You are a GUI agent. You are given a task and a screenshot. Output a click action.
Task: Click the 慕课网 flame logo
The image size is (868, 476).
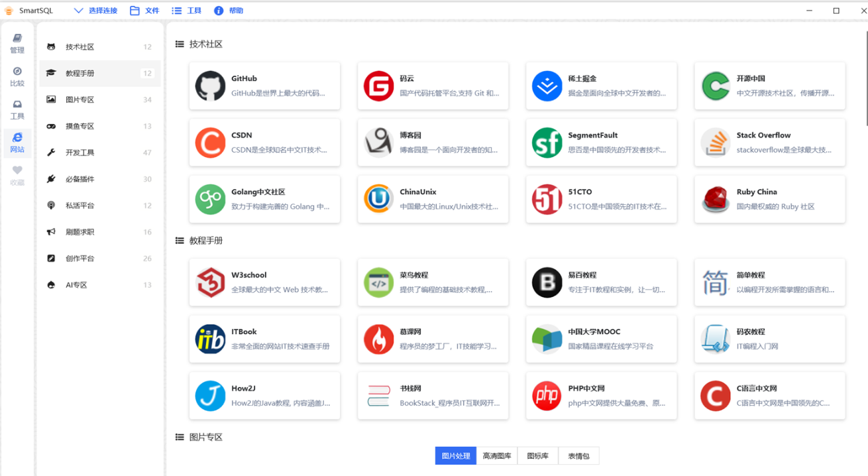tap(378, 339)
